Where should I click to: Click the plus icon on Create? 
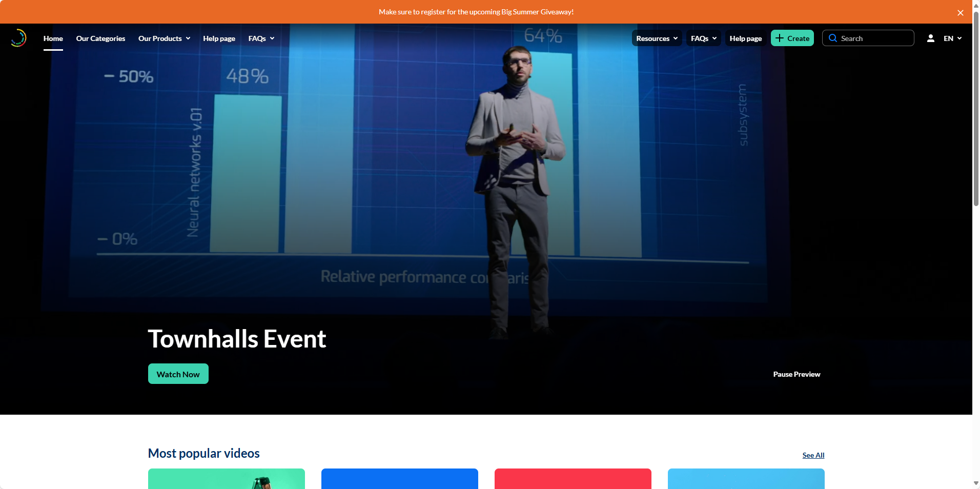780,38
